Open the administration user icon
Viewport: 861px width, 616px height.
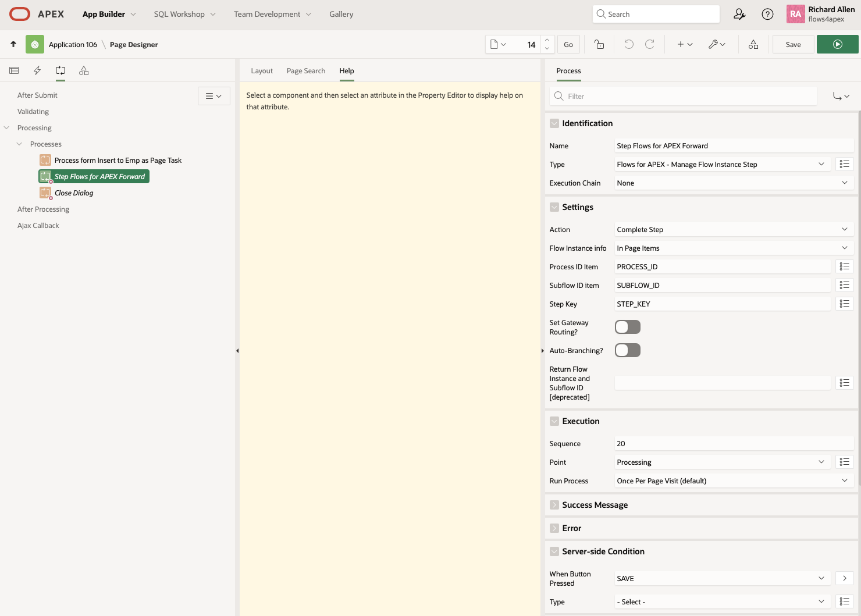[739, 15]
